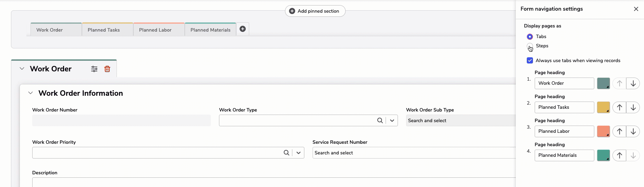The image size is (644, 187).
Task: Click the Work Order Priority search icon
Action: point(287,153)
